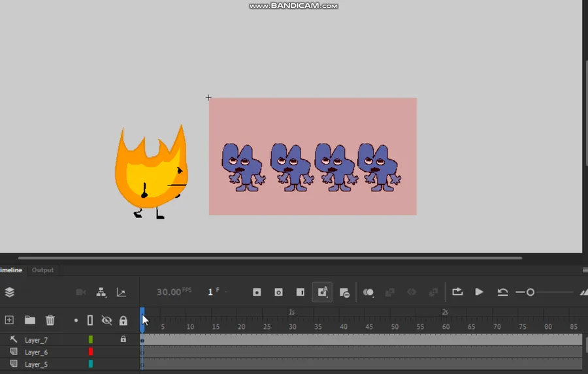
Task: Insert keyframe from timeline toolbar
Action: 257,292
